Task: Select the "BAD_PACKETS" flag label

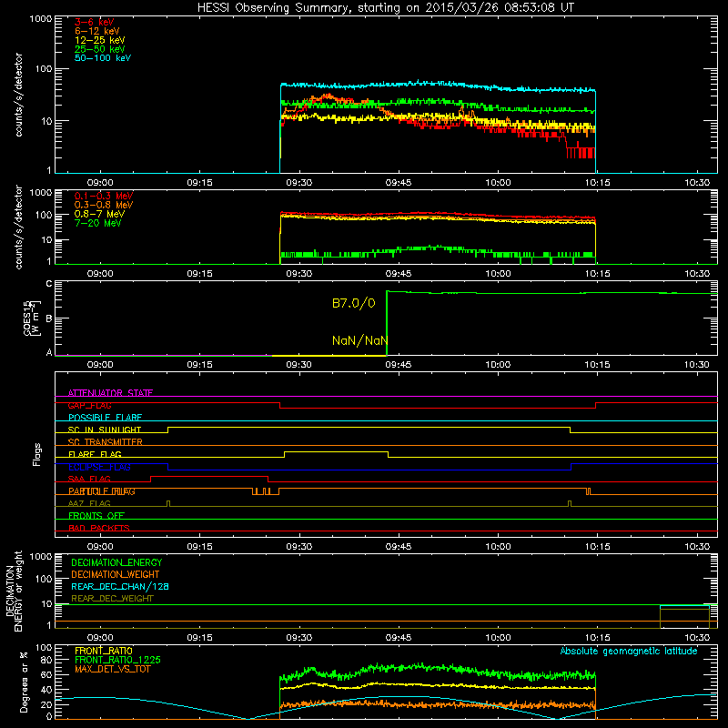Action: pos(99,528)
